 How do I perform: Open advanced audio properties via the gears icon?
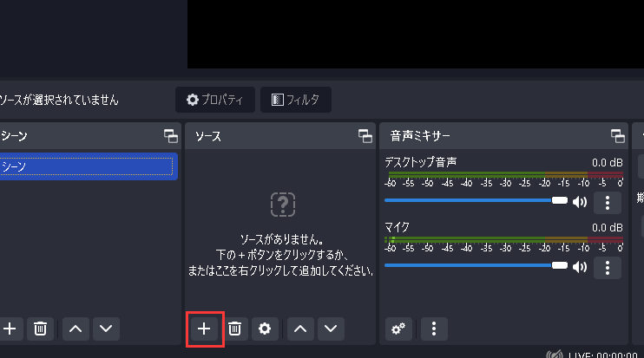click(398, 329)
